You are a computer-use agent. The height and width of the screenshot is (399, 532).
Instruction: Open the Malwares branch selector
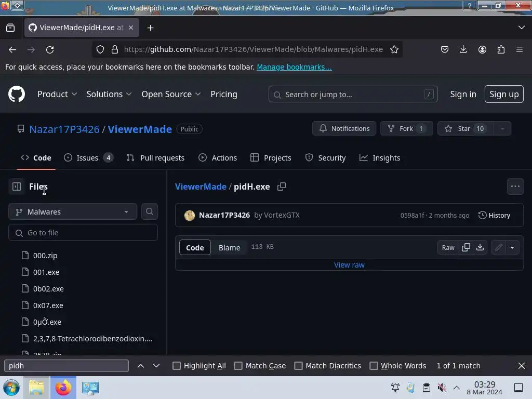tap(73, 212)
